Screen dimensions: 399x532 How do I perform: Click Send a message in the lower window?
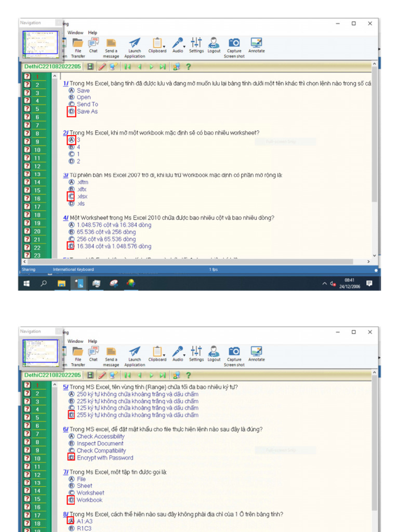pyautogui.click(x=111, y=353)
